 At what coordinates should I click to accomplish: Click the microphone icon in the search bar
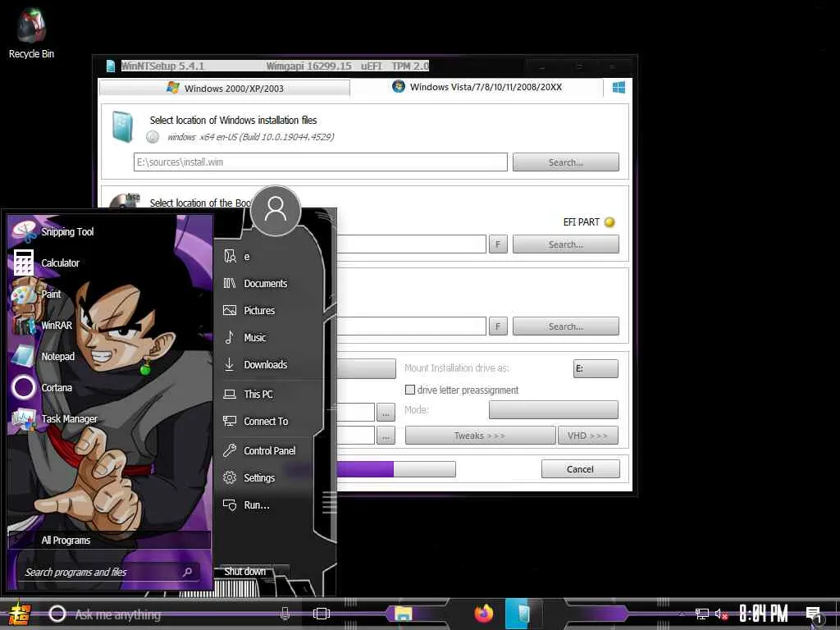[x=285, y=614]
